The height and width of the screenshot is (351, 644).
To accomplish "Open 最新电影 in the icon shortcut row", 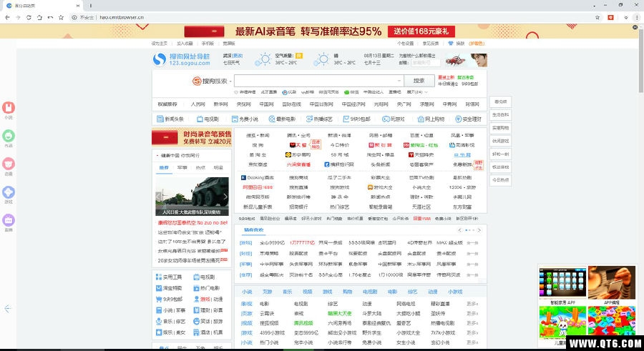I will coord(282,119).
